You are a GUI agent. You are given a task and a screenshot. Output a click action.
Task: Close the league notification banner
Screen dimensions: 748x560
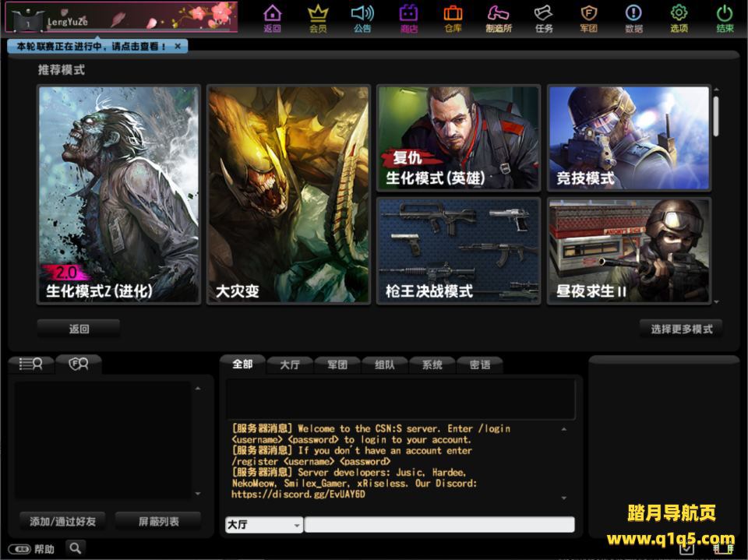point(178,47)
